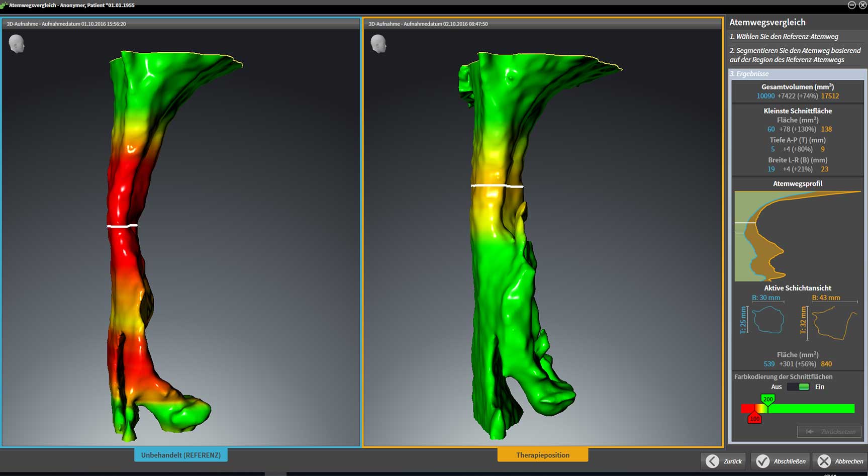The width and height of the screenshot is (868, 476).
Task: Click B: 43 mm width label
Action: 826,298
